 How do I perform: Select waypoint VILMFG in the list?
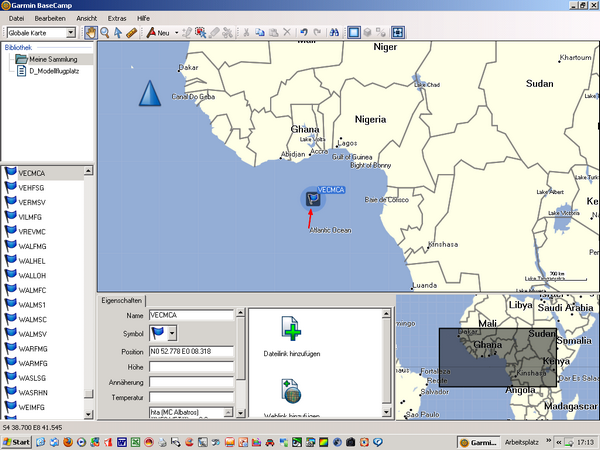coord(43,217)
